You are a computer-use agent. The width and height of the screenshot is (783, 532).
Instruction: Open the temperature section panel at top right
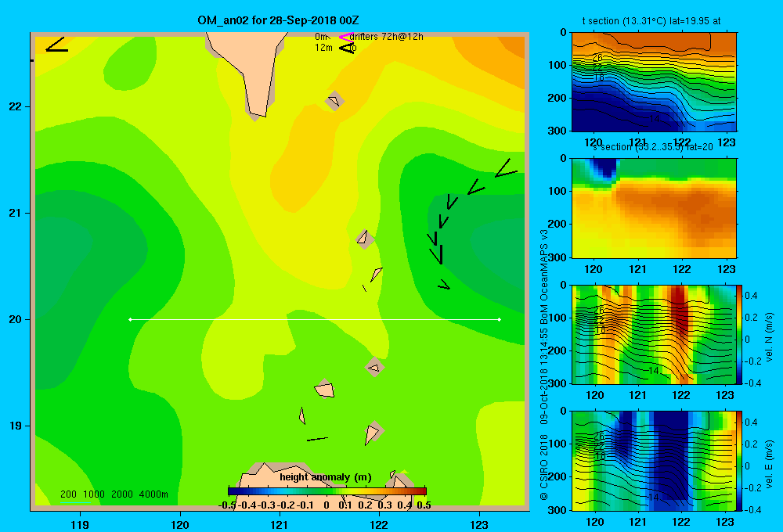[x=654, y=82]
